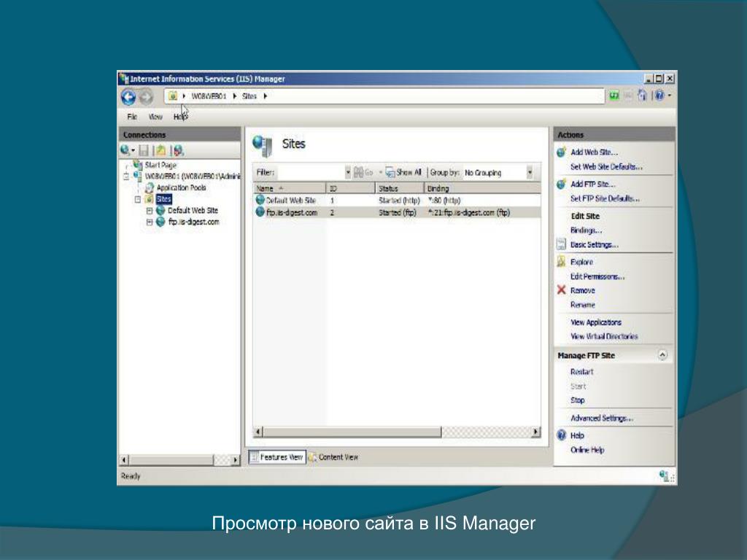Viewport: 747px width, 560px height.
Task: Click the create connection globe icon
Action: (x=125, y=150)
